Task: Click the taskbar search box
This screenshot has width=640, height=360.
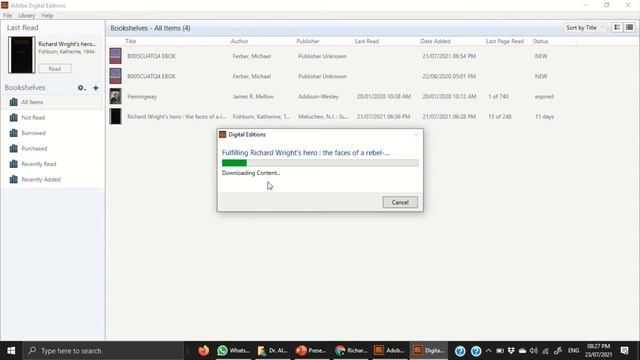Action: click(x=103, y=351)
